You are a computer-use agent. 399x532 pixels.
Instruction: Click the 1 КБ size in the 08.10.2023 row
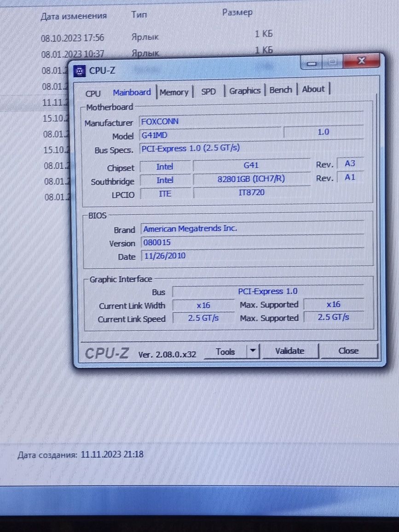(264, 34)
